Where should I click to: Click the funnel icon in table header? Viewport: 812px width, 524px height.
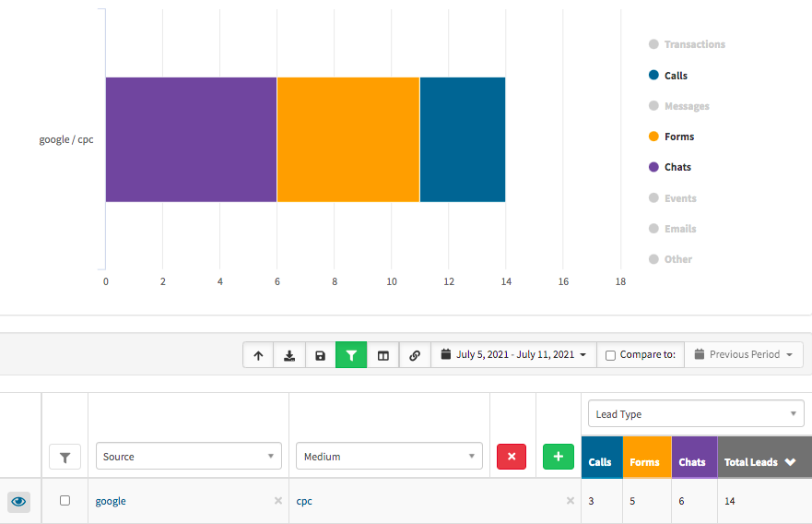pos(65,458)
